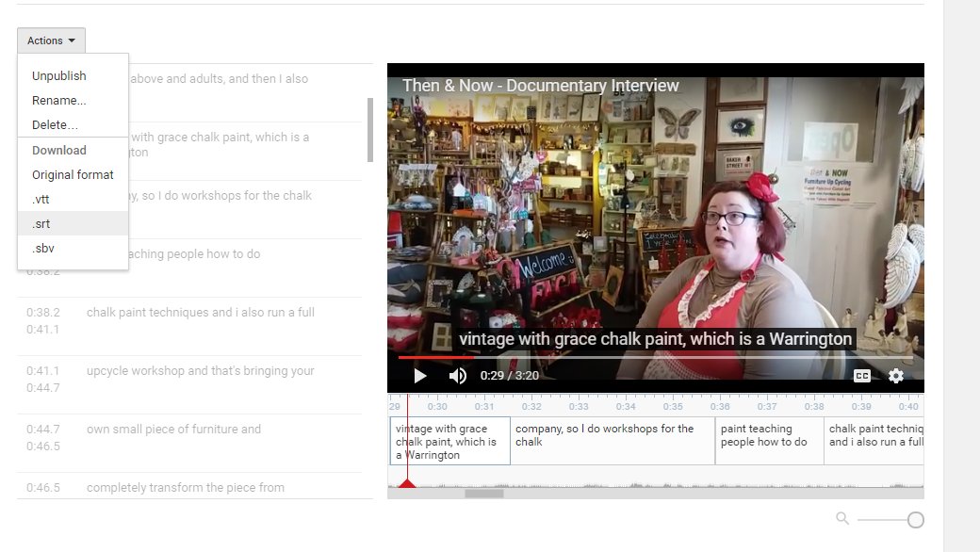Play the video
Screen dimensions: 980x552
(x=420, y=375)
